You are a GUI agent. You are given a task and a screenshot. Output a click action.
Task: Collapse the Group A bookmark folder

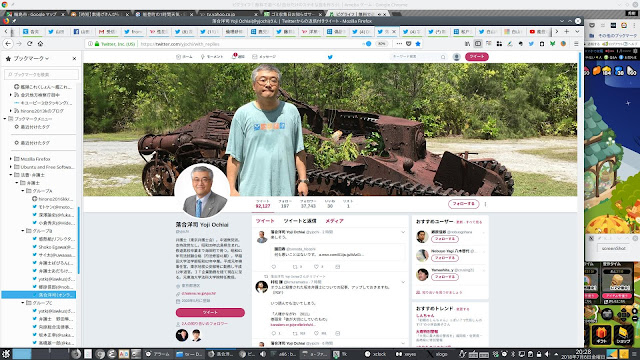[23, 191]
